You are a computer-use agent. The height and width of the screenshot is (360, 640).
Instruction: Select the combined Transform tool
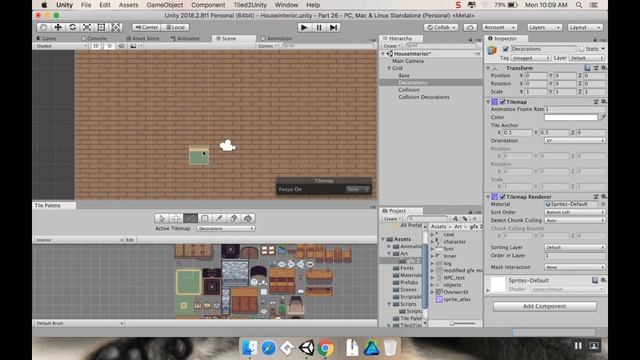click(116, 27)
